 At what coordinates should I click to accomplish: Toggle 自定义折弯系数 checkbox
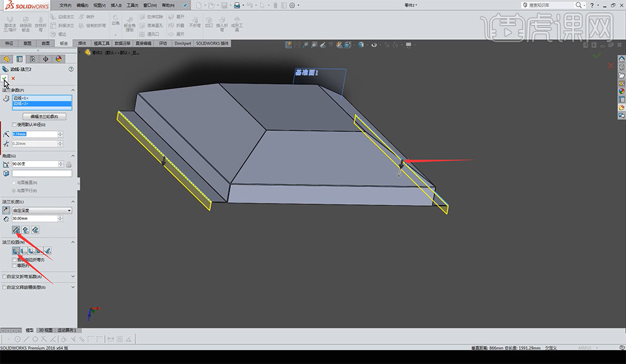(5, 276)
